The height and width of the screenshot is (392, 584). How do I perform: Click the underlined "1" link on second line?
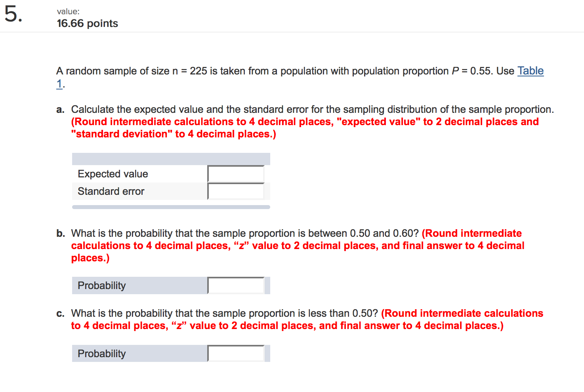pos(59,84)
